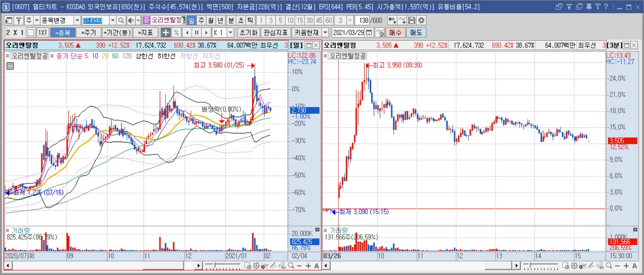Select the =주기 sync tab
The height and width of the screenshot is (275, 644).
pyautogui.click(x=88, y=32)
